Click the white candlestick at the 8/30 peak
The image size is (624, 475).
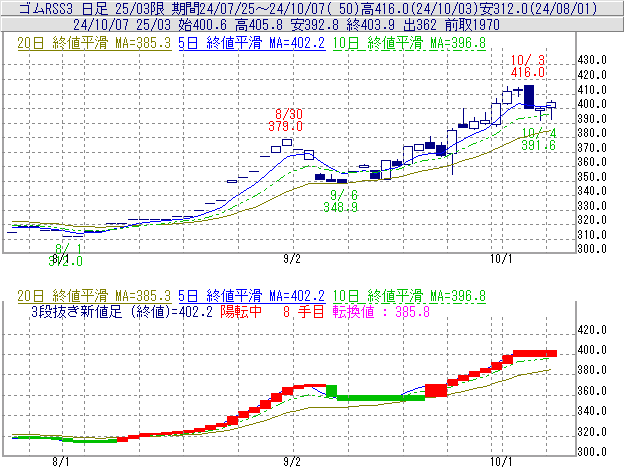287,142
